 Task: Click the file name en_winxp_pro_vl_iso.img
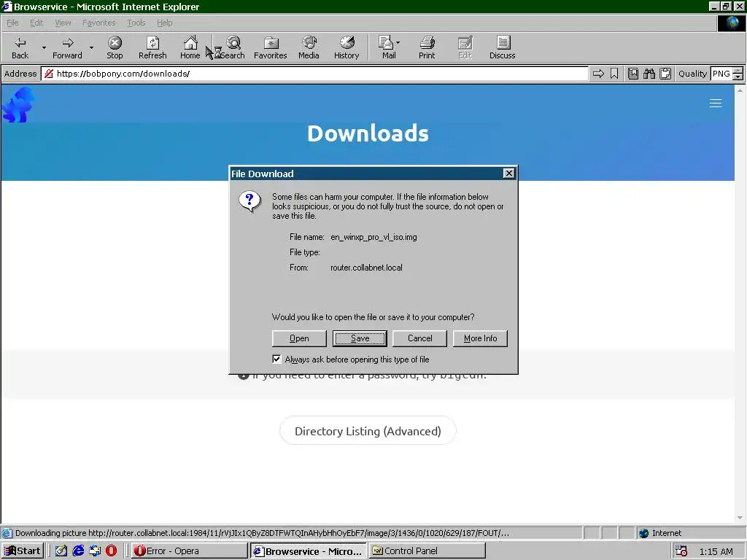[x=373, y=237]
